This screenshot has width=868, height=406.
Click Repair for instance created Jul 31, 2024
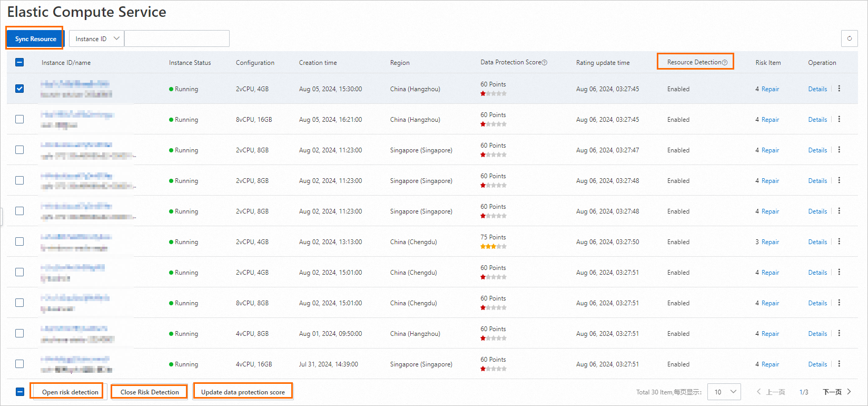coord(770,364)
